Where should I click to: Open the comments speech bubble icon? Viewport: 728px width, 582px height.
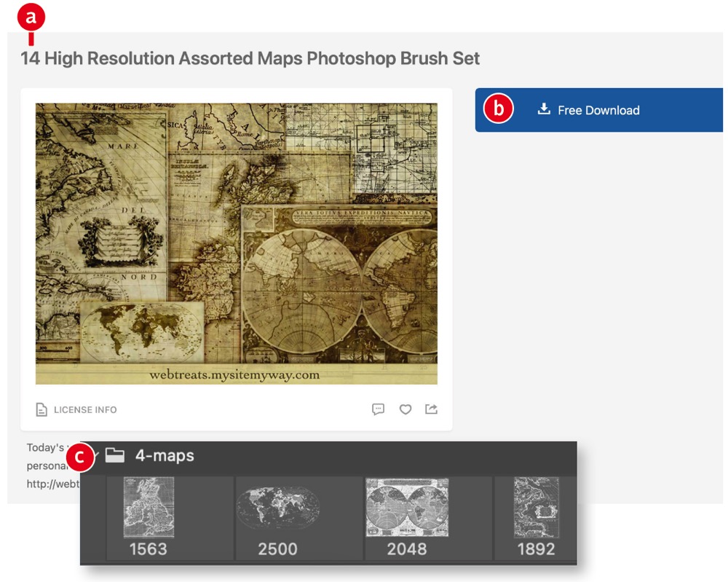point(378,409)
